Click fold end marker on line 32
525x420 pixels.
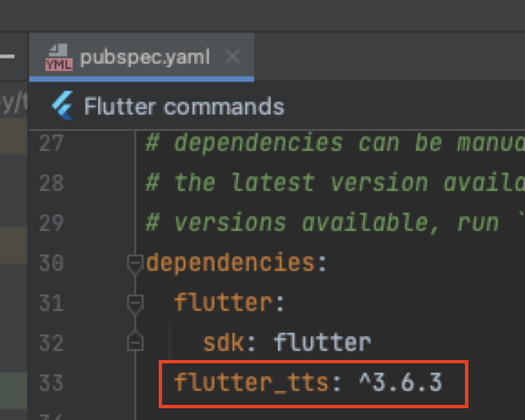click(135, 340)
